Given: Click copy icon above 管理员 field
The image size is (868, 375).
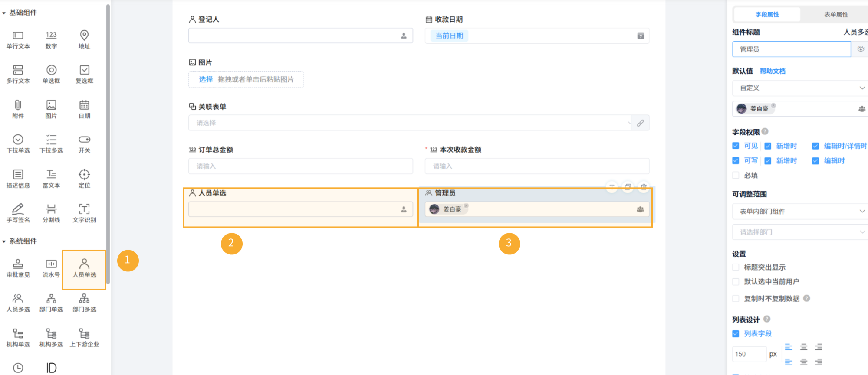Looking at the screenshot, I should pyautogui.click(x=628, y=187).
